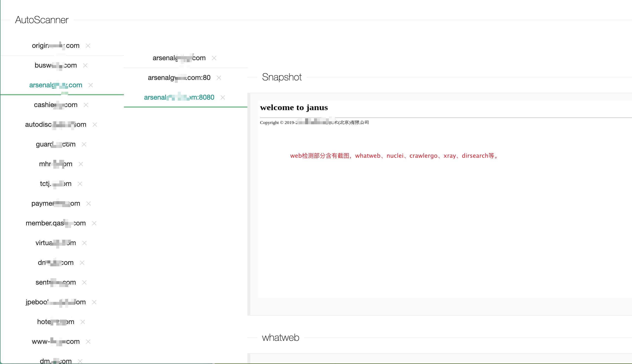Click the AutoScanner heading
632x364 pixels.
click(x=42, y=20)
